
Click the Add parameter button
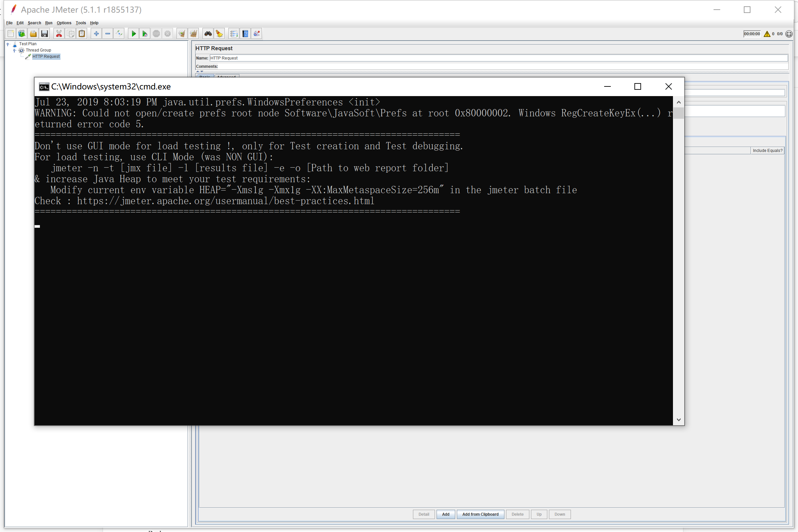(446, 514)
